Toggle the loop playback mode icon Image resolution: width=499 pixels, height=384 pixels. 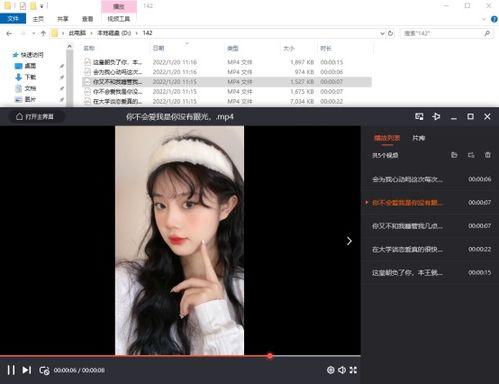44,370
